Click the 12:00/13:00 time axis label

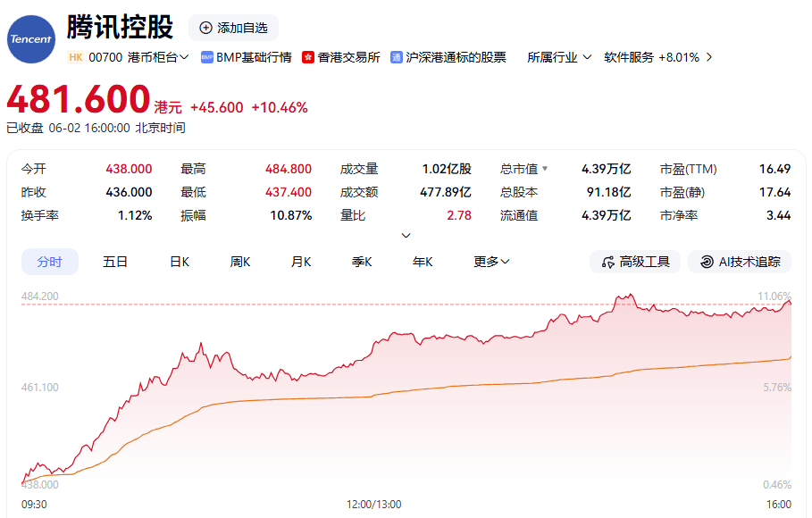coord(374,505)
